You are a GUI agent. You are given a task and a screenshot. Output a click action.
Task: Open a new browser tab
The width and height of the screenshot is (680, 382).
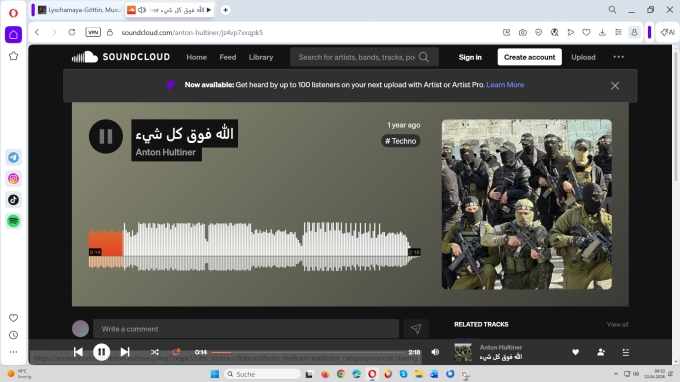(226, 10)
